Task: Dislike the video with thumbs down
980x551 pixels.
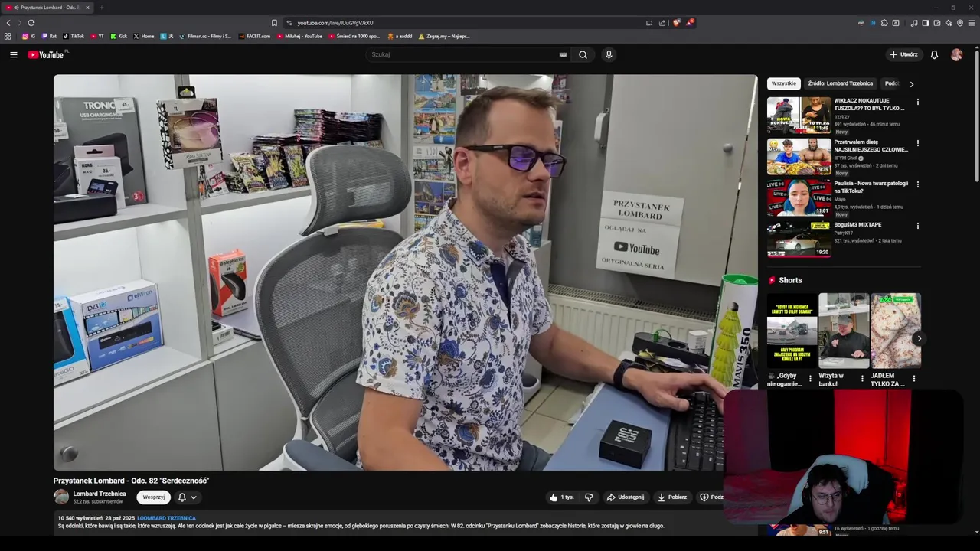Action: pos(589,497)
